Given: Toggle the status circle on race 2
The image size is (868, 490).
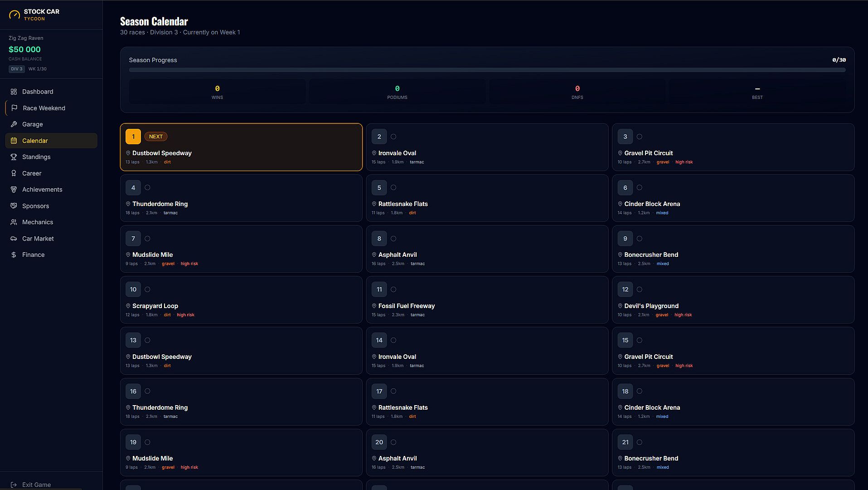Looking at the screenshot, I should point(393,137).
